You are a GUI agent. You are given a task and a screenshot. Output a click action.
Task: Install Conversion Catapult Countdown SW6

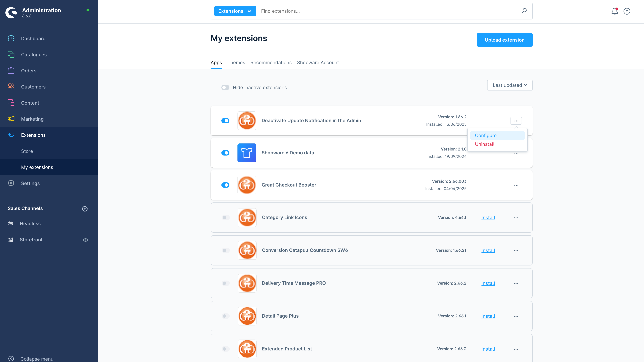coord(488,250)
